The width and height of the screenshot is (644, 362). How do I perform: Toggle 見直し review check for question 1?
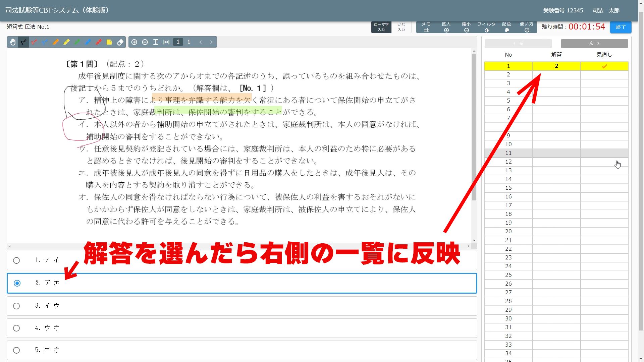(x=604, y=66)
